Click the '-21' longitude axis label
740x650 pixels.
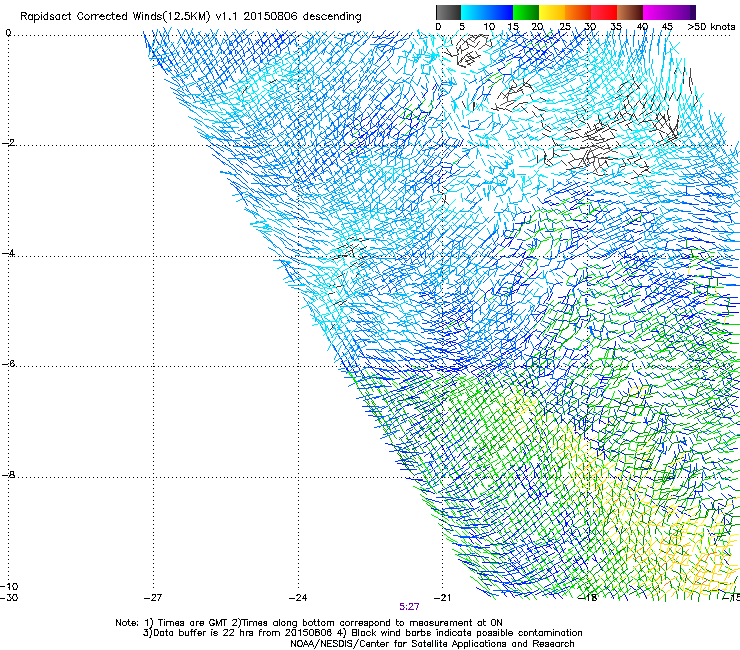(442, 598)
